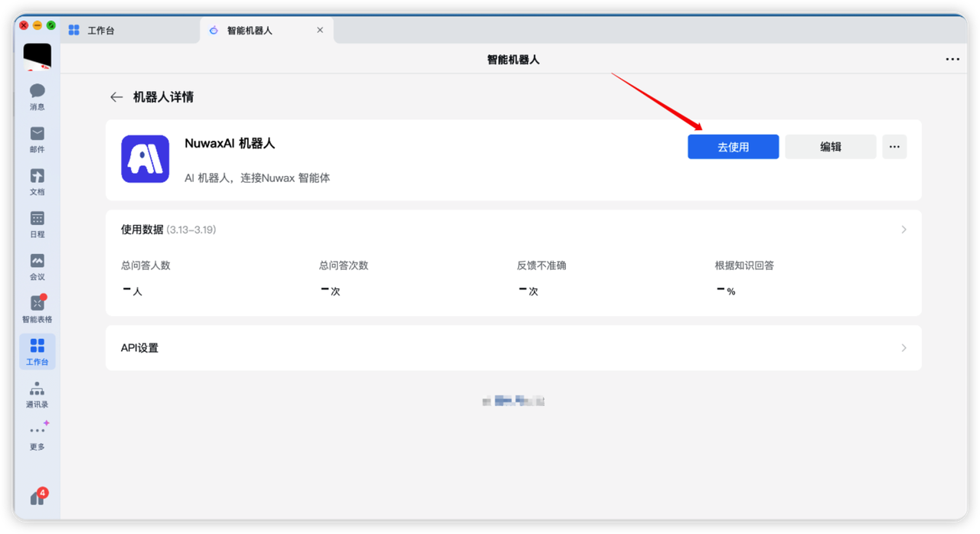Expand the API设置 row chevron
Image resolution: width=980 pixels, height=534 pixels.
coord(903,348)
